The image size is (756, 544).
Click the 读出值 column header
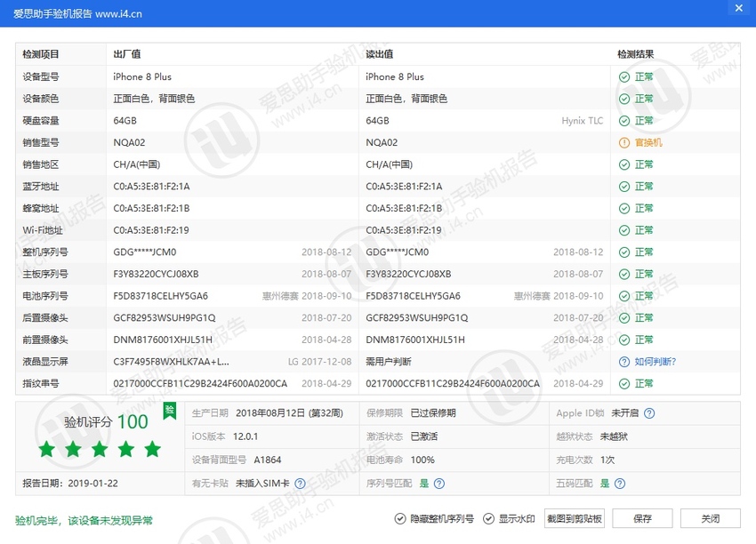[x=380, y=54]
